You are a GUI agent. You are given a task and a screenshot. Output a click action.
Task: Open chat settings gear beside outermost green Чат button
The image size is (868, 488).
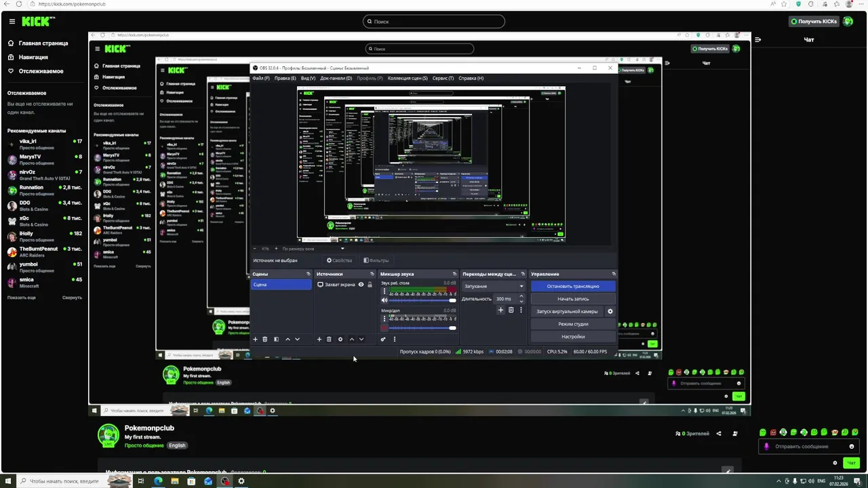coord(835,463)
